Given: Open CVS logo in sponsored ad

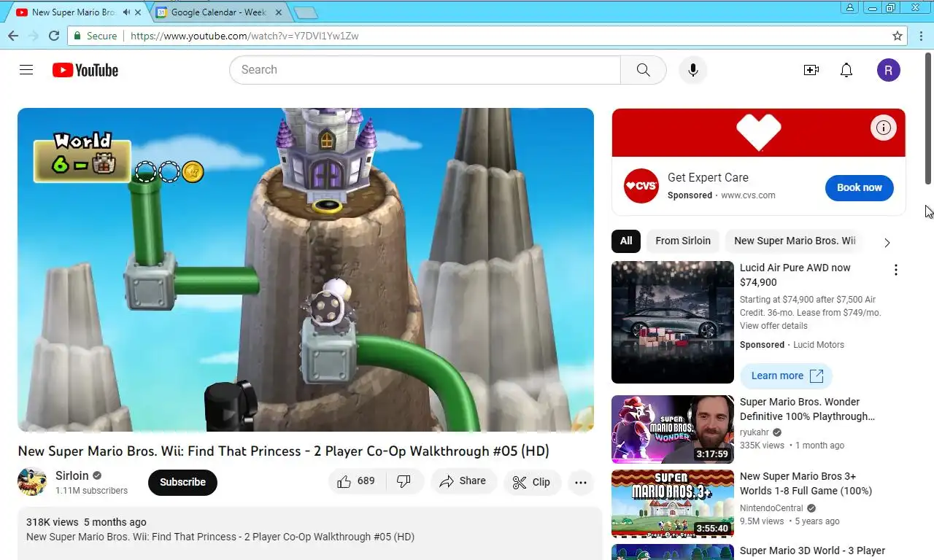Looking at the screenshot, I should [x=641, y=186].
